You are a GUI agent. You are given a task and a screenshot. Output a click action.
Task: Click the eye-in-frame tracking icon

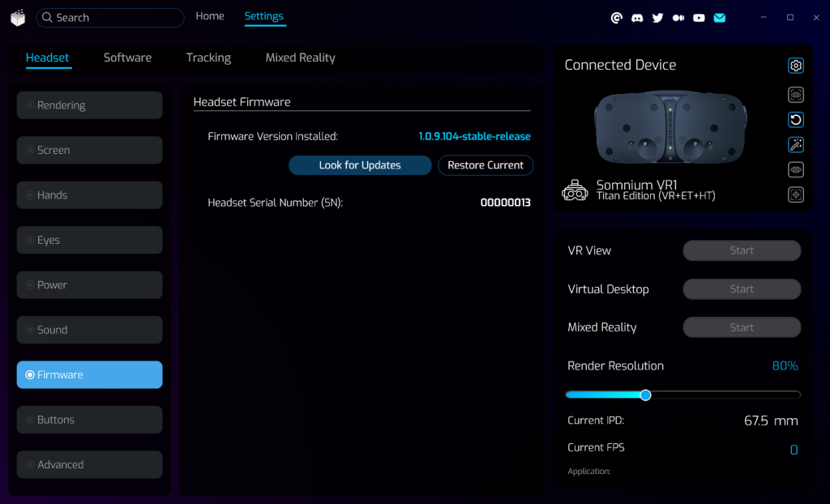[796, 95]
